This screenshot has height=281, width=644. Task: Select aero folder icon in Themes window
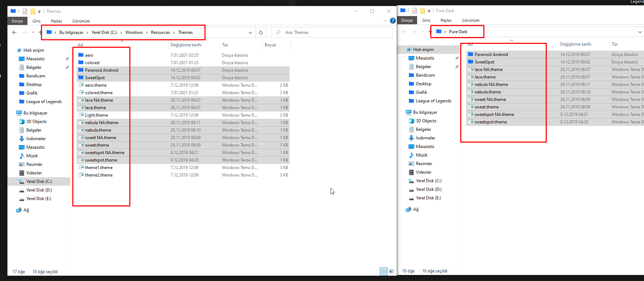pyautogui.click(x=81, y=55)
